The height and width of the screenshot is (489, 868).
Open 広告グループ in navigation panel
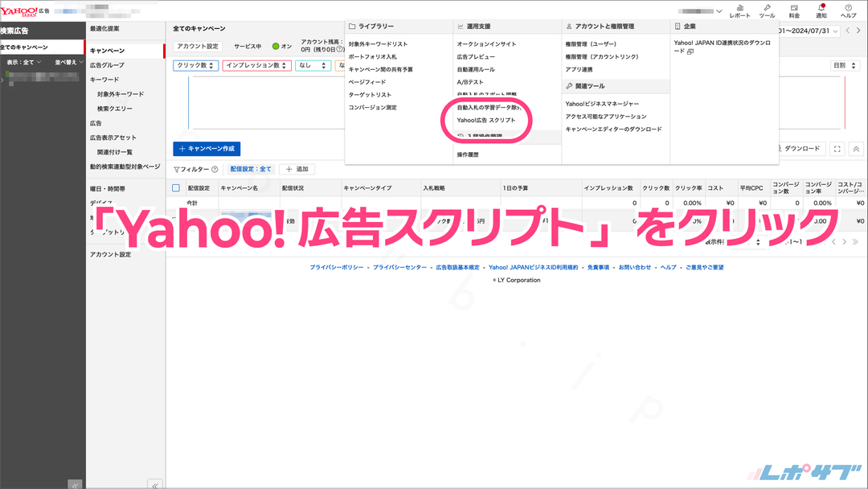pos(108,65)
